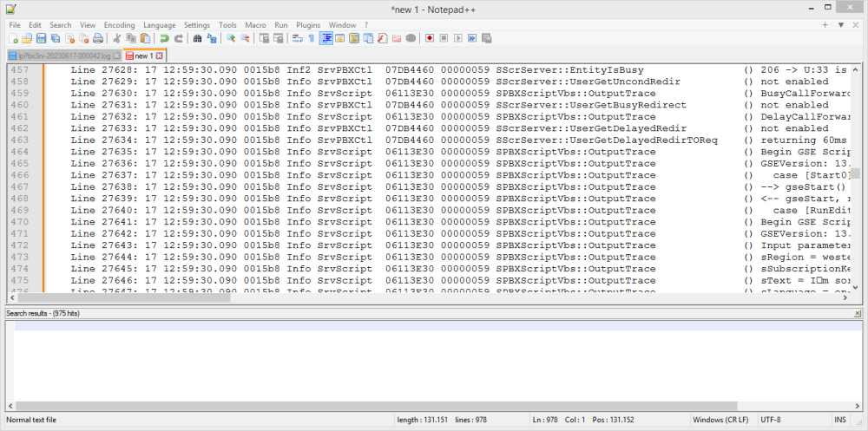Toggle synchronized vertical scrolling
This screenshot has height=431, width=868.
(x=264, y=38)
